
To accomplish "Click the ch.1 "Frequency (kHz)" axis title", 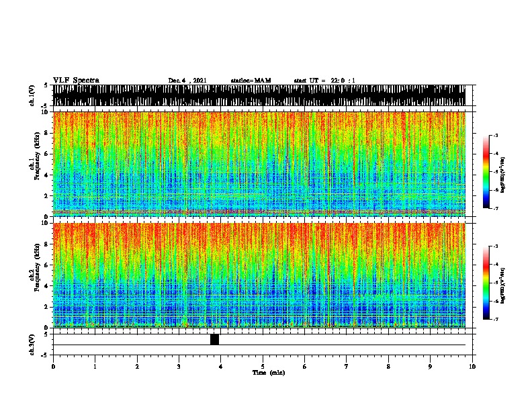I will (x=37, y=156).
